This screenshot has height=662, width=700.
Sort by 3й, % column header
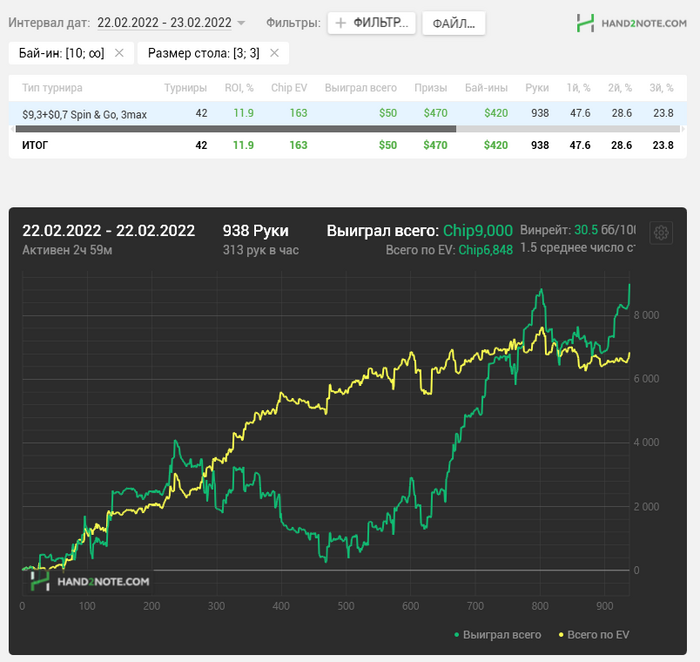tap(661, 88)
